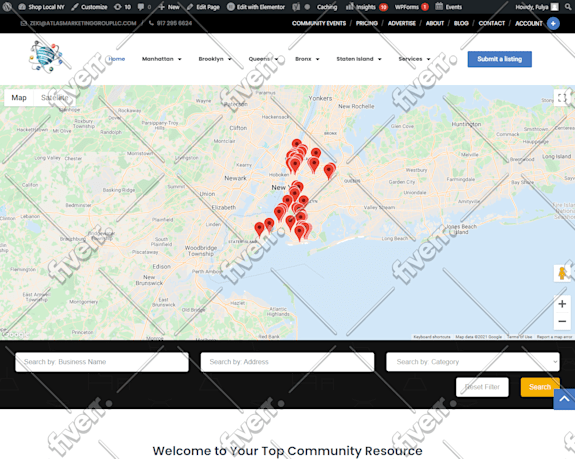Click the updates counter showing 10
Viewport: 575px width, 459px height.
(122, 7)
